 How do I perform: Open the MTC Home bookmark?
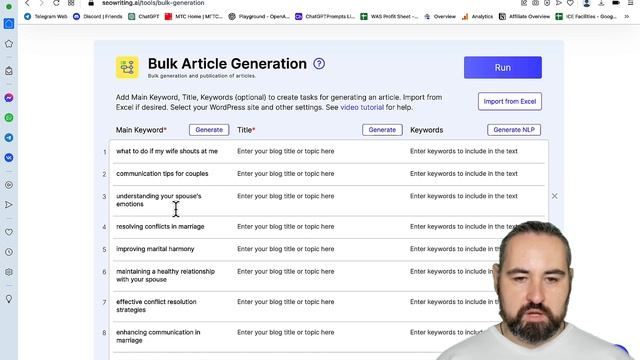point(193,17)
